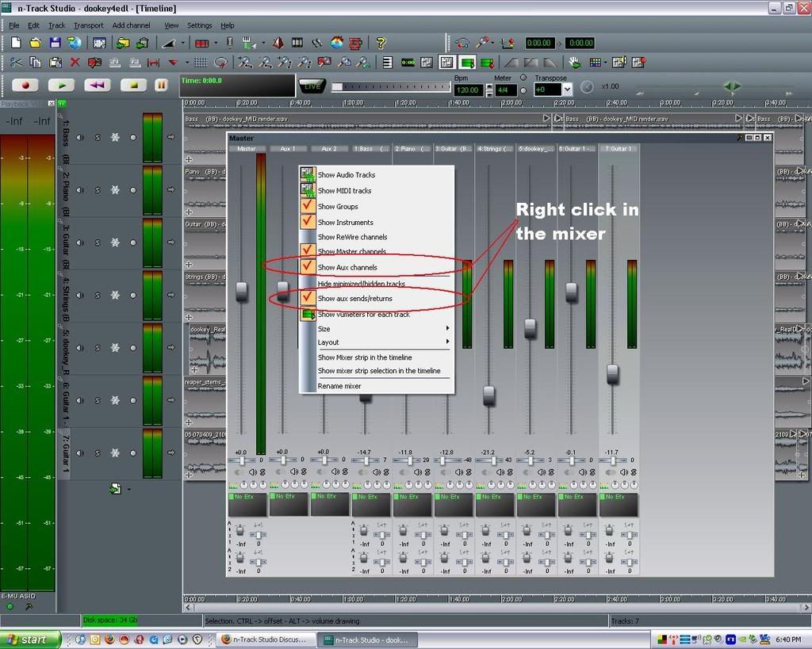
Task: Click the first zoom magnifier icon in the toolbar
Action: click(x=245, y=63)
